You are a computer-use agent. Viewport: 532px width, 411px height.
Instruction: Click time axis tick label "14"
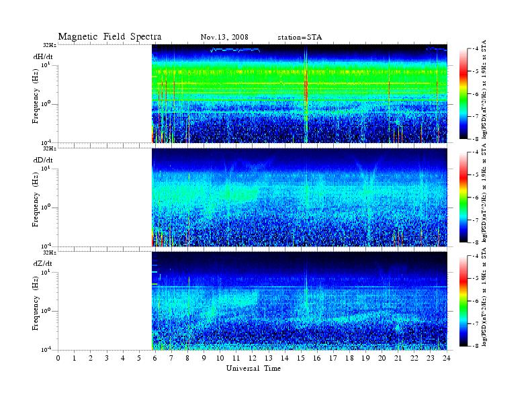pyautogui.click(x=285, y=359)
